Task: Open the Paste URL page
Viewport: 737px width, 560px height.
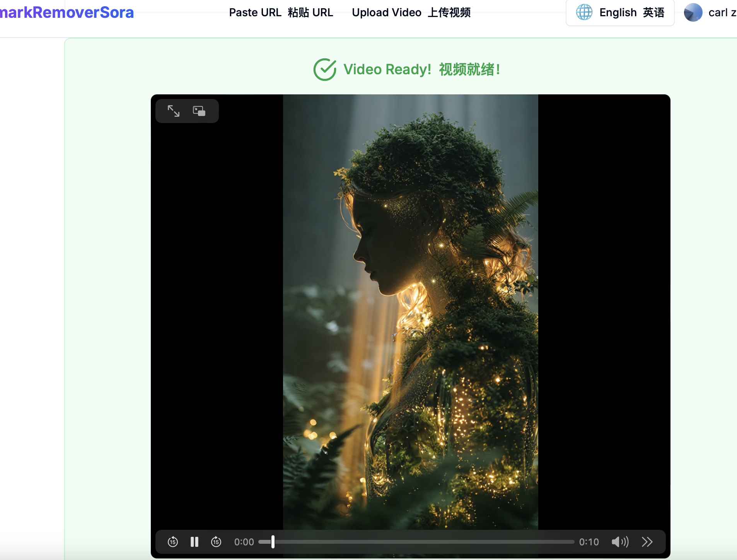Action: pyautogui.click(x=281, y=12)
